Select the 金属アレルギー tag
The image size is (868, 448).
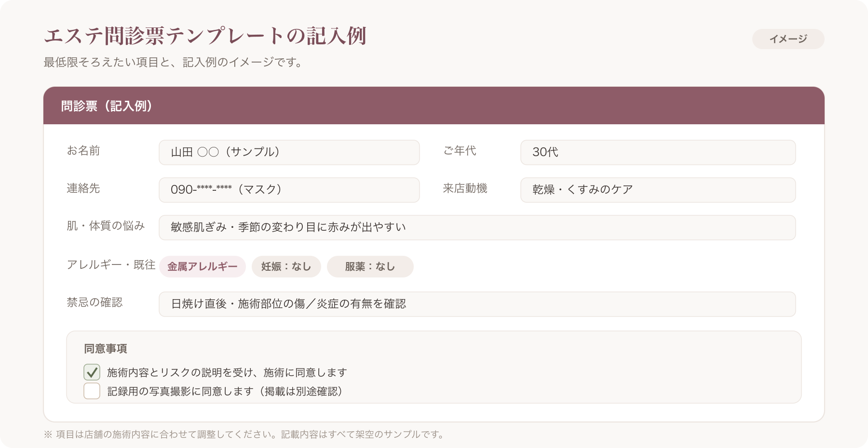[x=203, y=266]
